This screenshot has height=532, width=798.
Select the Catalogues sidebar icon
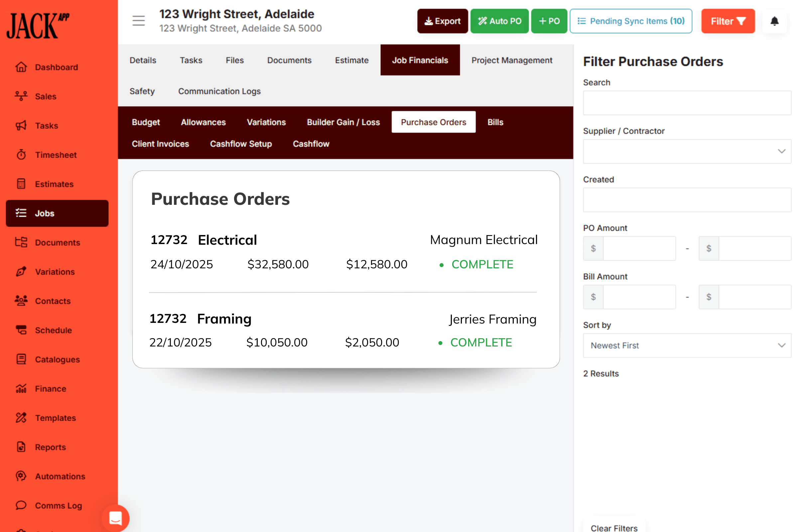(21, 359)
